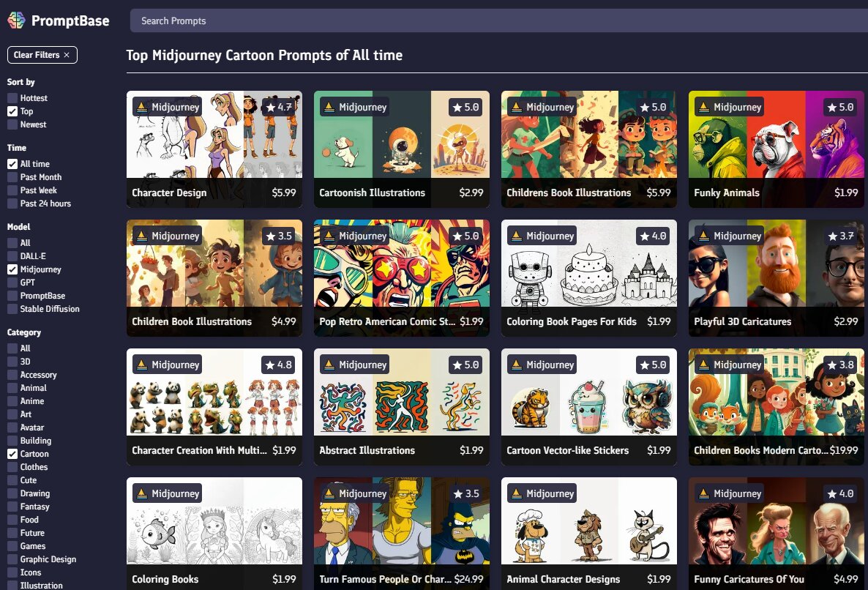Click the $24.99 price on Turn Famous People
This screenshot has width=868, height=590.
tap(469, 580)
